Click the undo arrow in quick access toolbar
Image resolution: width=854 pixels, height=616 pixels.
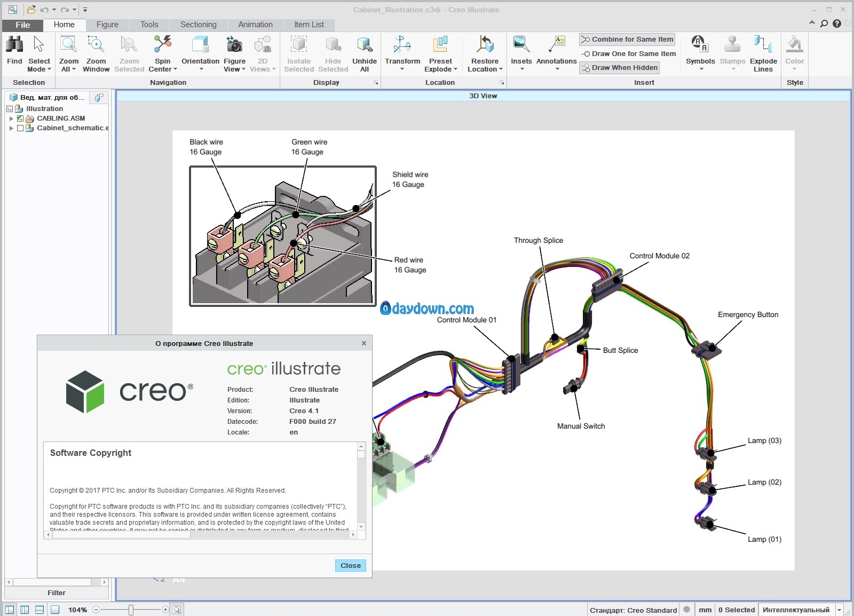pyautogui.click(x=45, y=10)
